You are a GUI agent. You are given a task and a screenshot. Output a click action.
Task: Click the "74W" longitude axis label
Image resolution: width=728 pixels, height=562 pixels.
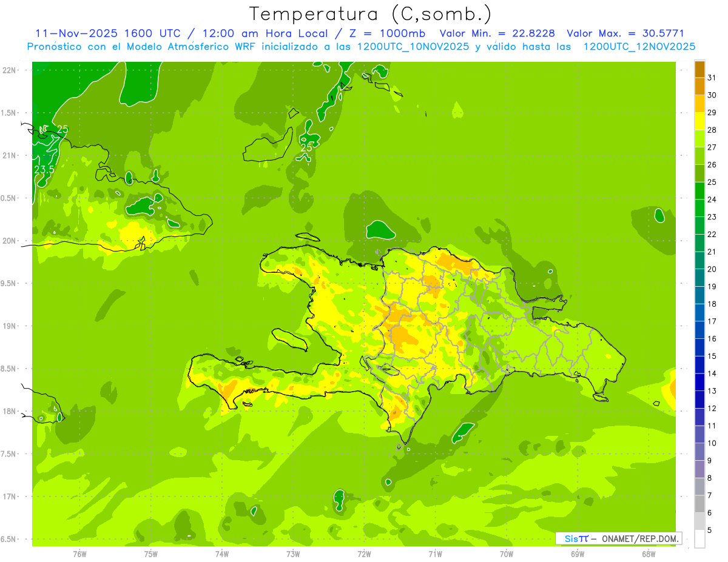tap(222, 554)
